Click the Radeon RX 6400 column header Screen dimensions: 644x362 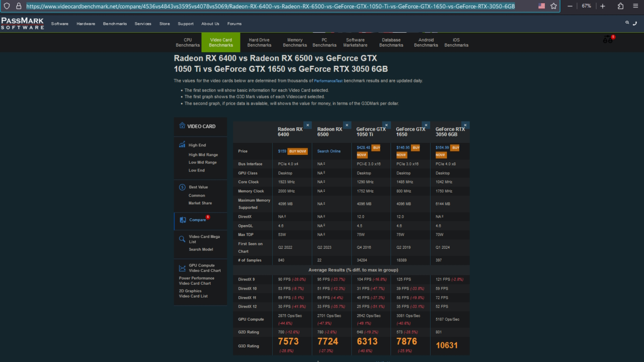tap(290, 132)
